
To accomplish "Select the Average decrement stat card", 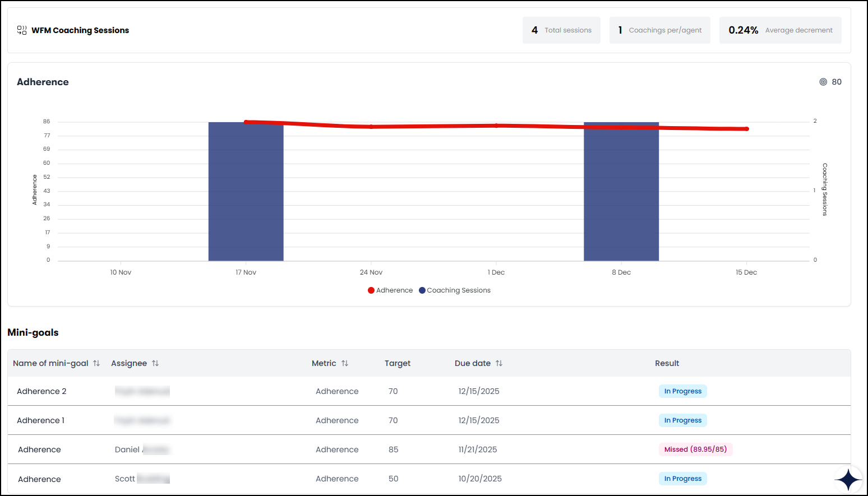I will pyautogui.click(x=781, y=30).
